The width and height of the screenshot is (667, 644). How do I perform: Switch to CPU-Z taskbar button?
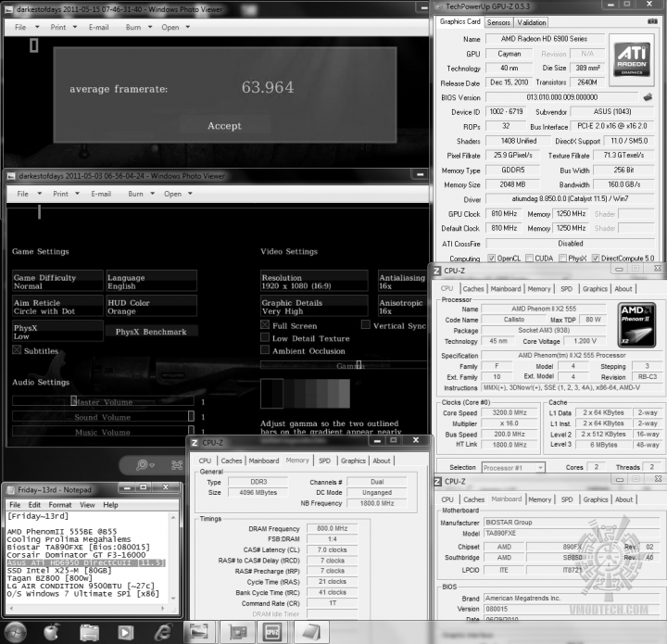[x=272, y=632]
